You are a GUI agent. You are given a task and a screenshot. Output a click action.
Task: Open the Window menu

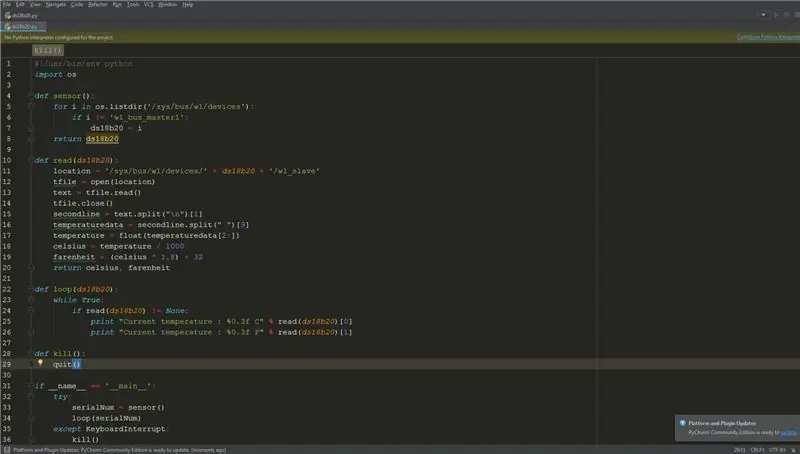167,5
